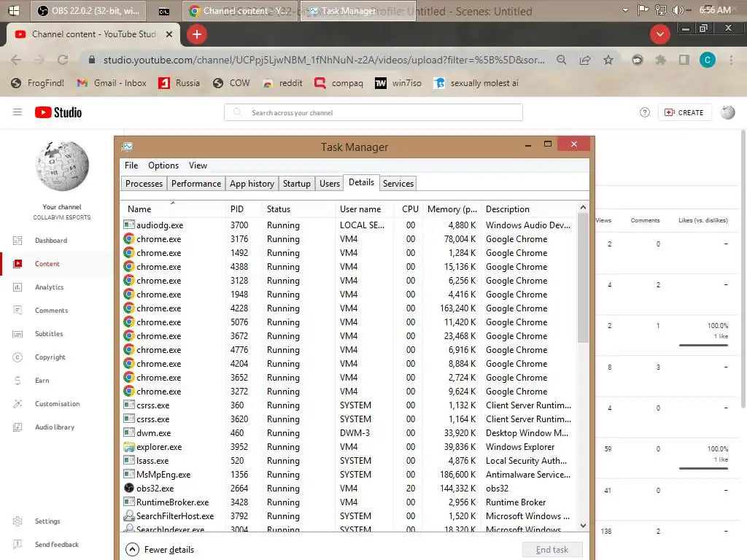
Task: Open YouTube Studio help icon
Action: (x=645, y=112)
